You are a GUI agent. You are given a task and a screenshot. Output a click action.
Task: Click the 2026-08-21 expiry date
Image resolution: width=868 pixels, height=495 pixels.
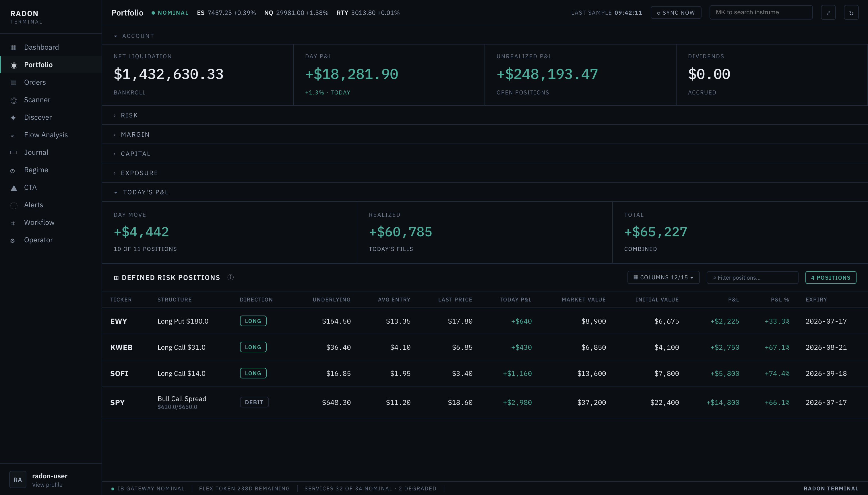pos(826,347)
